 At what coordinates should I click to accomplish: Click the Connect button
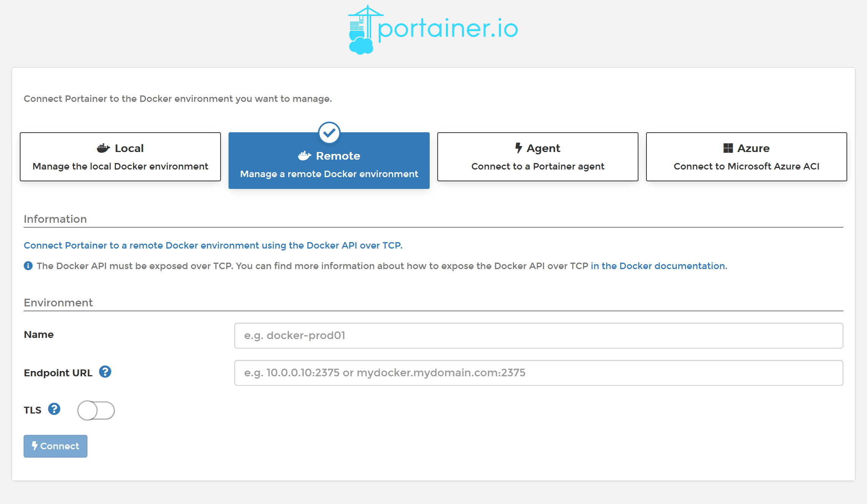[55, 446]
